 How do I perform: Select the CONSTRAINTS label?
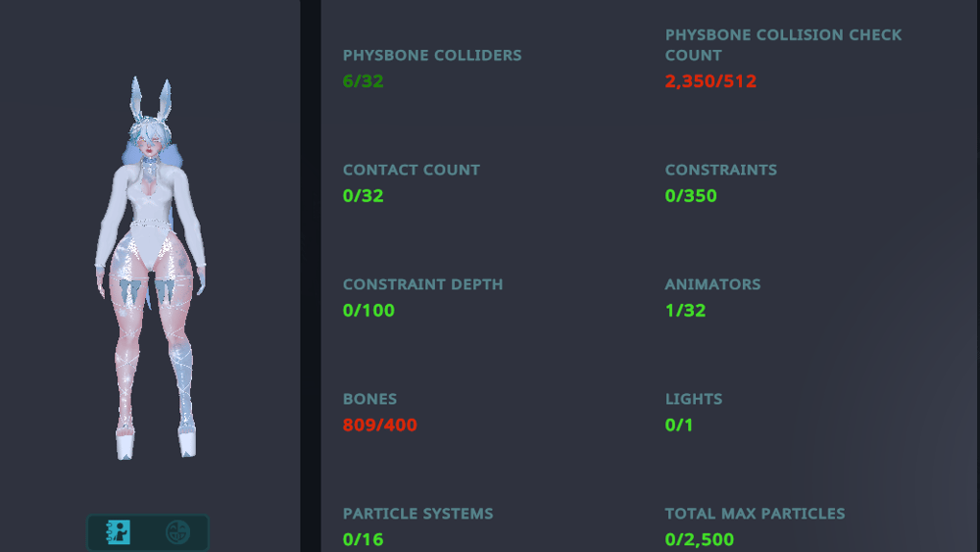720,170
